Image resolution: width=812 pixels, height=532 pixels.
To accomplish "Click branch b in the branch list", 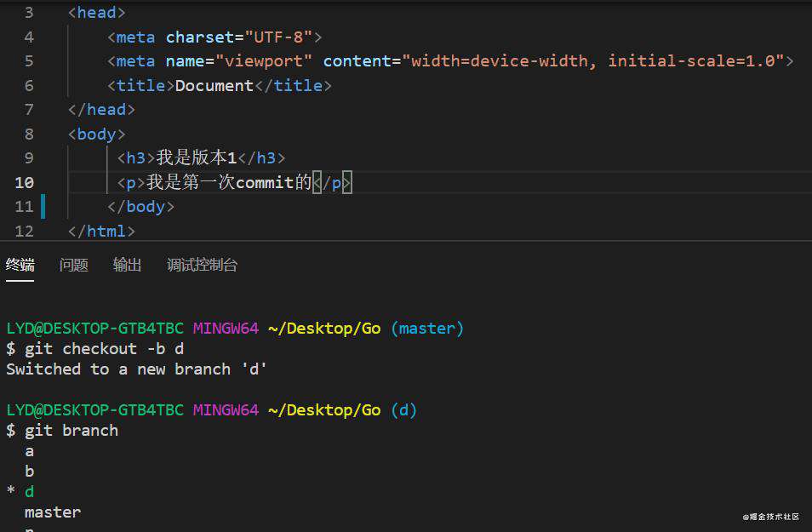I will pyautogui.click(x=30, y=472).
